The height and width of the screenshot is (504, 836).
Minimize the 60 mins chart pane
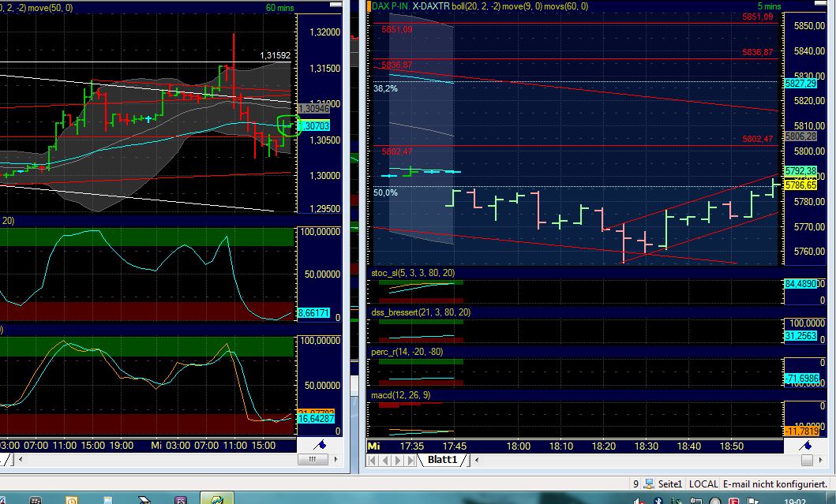click(336, 5)
